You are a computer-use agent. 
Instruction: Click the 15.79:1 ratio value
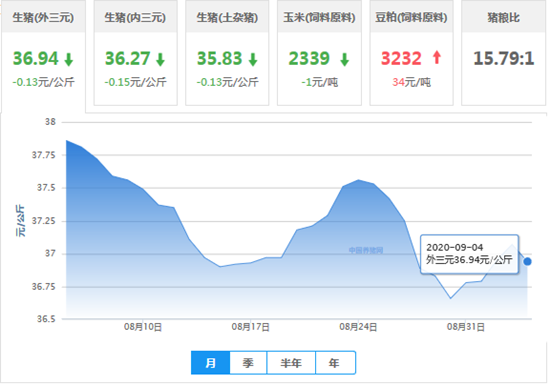pyautogui.click(x=504, y=59)
